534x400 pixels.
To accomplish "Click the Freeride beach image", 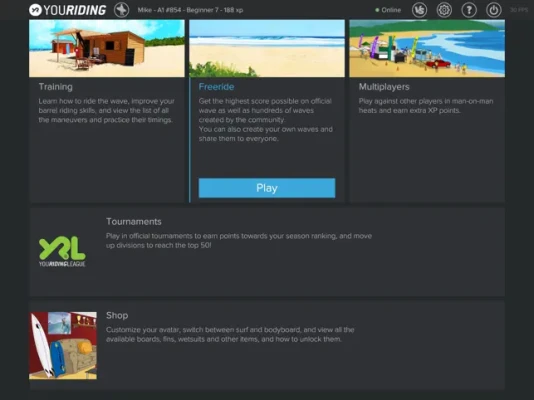I will (267, 48).
